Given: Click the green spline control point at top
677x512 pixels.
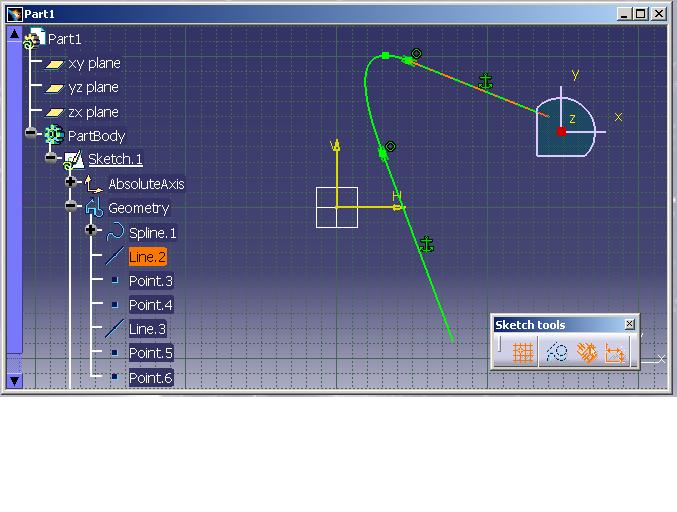Looking at the screenshot, I should pyautogui.click(x=386, y=55).
